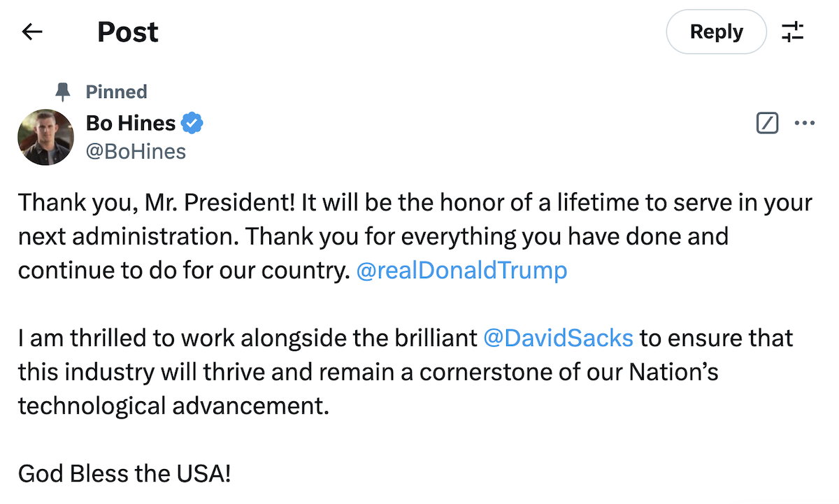
Task: Open @DavidSacks's profile link
Action: pos(559,338)
